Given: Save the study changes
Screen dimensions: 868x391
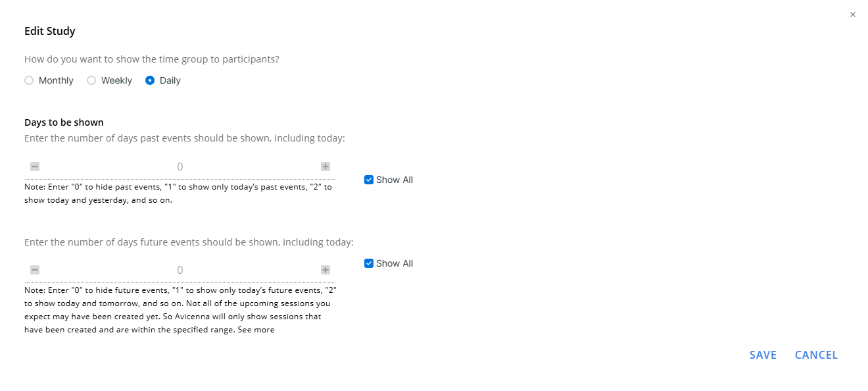Looking at the screenshot, I should coord(763,355).
